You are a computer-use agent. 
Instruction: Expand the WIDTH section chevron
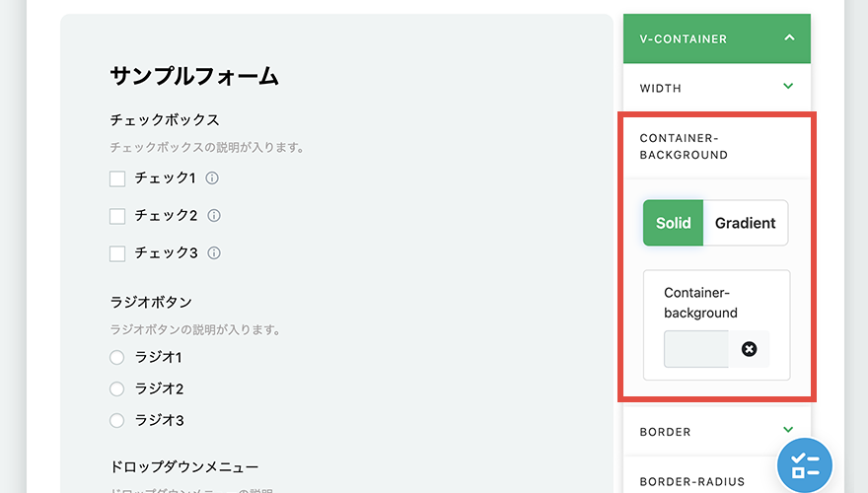788,87
